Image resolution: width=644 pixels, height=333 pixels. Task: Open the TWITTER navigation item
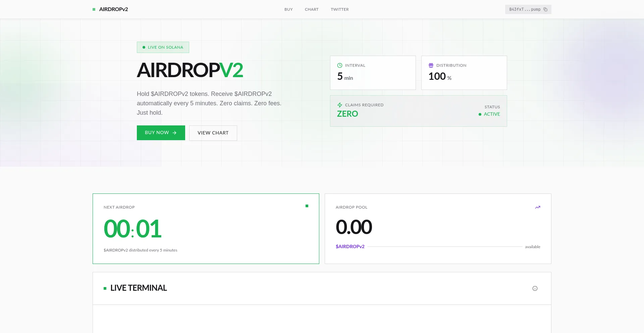[339, 9]
